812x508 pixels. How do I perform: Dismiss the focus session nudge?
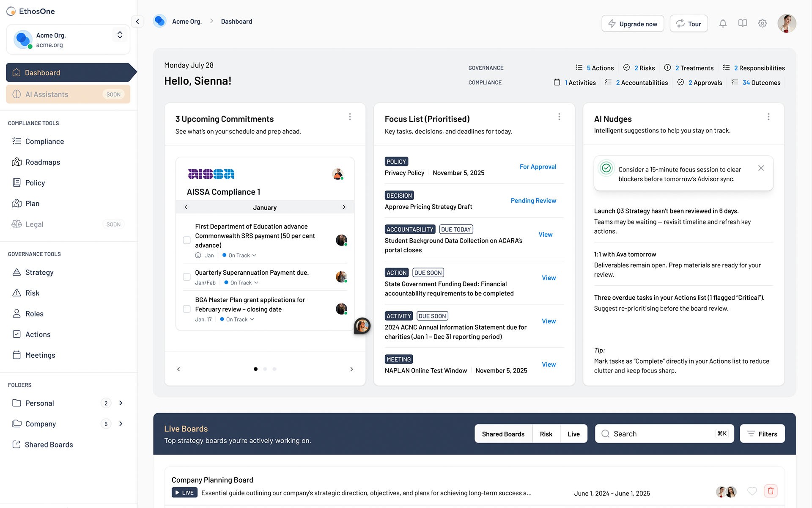coord(761,168)
